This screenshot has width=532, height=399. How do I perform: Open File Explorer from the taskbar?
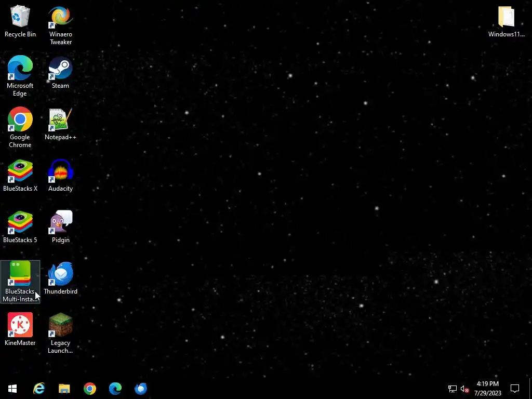coord(64,389)
